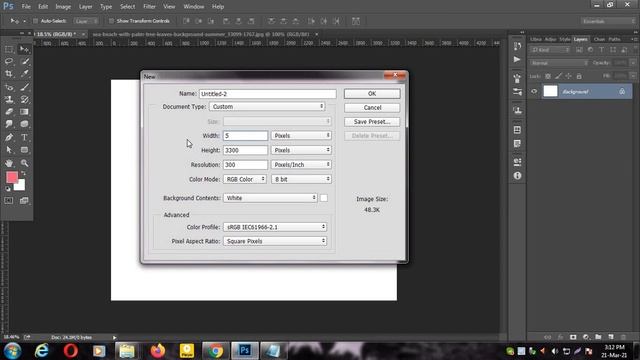Select the Dodge tool

[x=24, y=124]
